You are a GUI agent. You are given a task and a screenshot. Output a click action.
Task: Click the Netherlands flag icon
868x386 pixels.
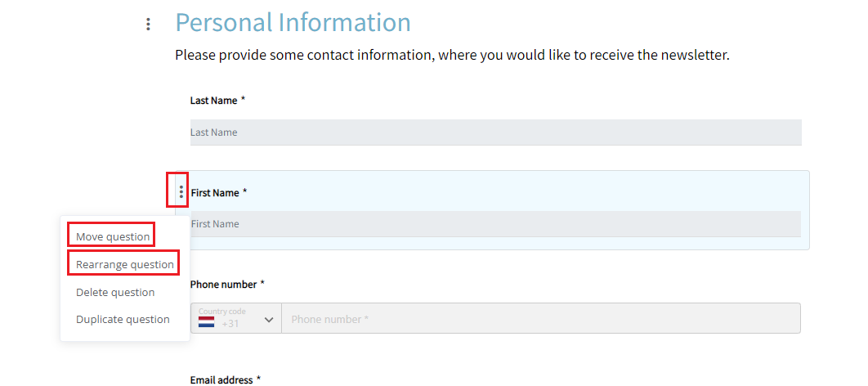pyautogui.click(x=207, y=321)
